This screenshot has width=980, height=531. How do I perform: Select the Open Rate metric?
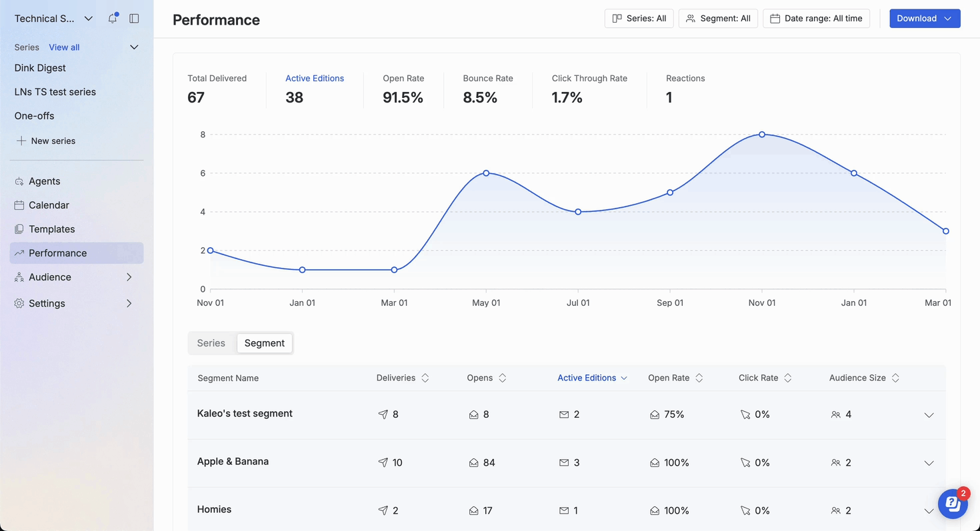(x=403, y=89)
